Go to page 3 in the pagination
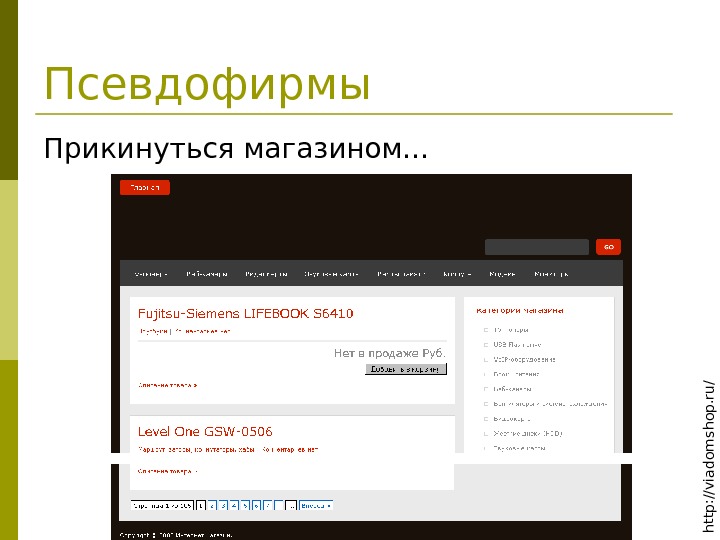 pyautogui.click(x=224, y=506)
